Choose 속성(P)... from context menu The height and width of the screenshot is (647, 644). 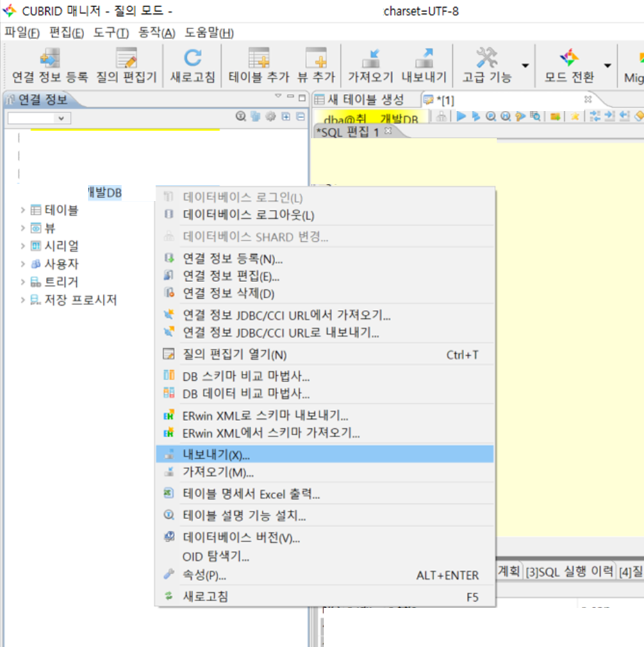[324, 575]
